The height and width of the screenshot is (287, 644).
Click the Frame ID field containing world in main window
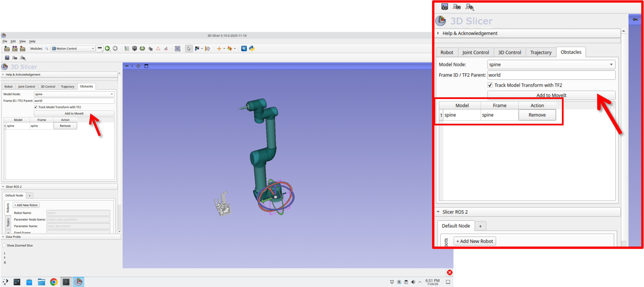[x=74, y=101]
